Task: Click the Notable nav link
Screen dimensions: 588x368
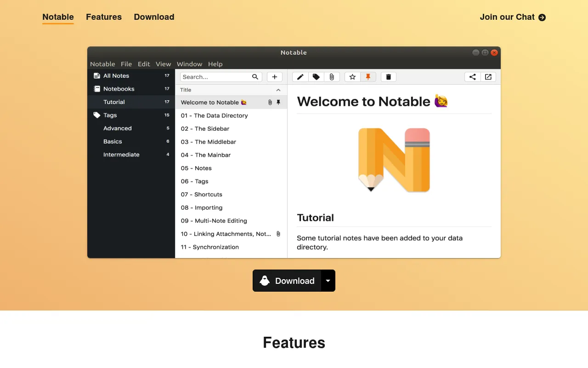Action: [x=58, y=17]
